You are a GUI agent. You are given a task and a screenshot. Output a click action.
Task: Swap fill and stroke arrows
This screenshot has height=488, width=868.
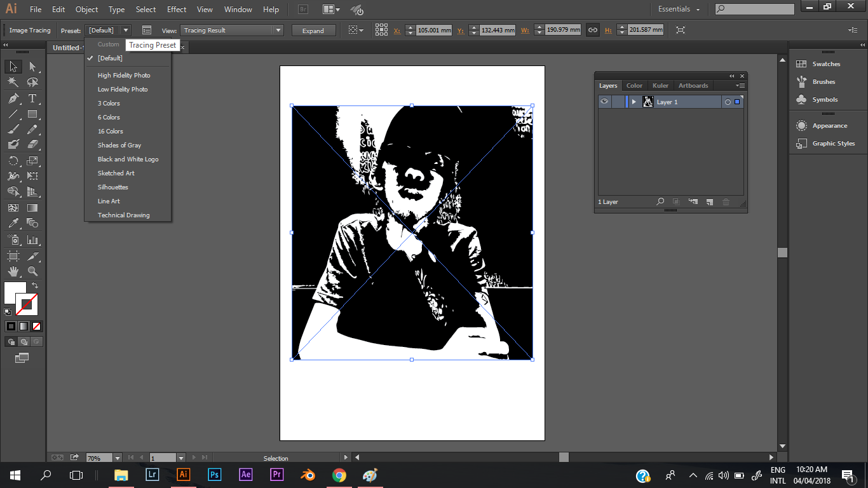pos(35,285)
